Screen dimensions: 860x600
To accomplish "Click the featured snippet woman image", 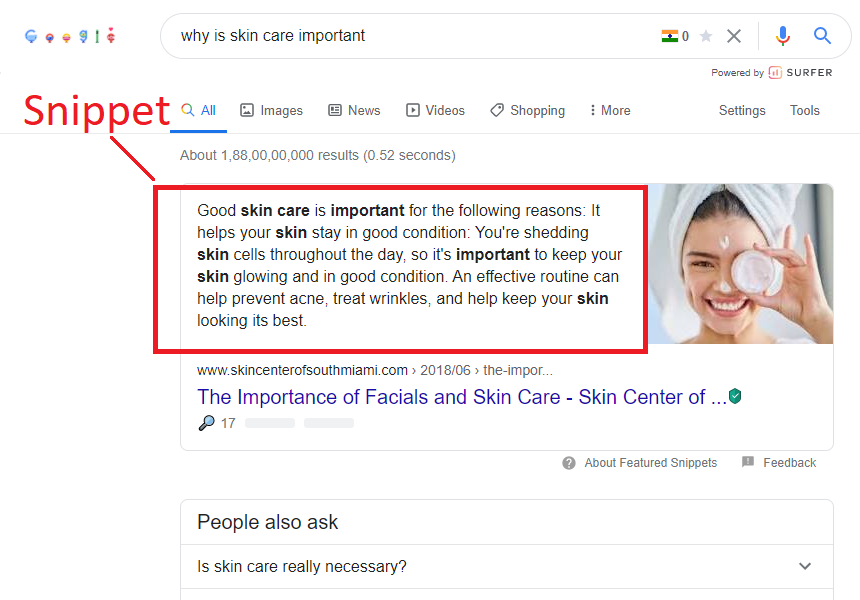I will tap(741, 264).
